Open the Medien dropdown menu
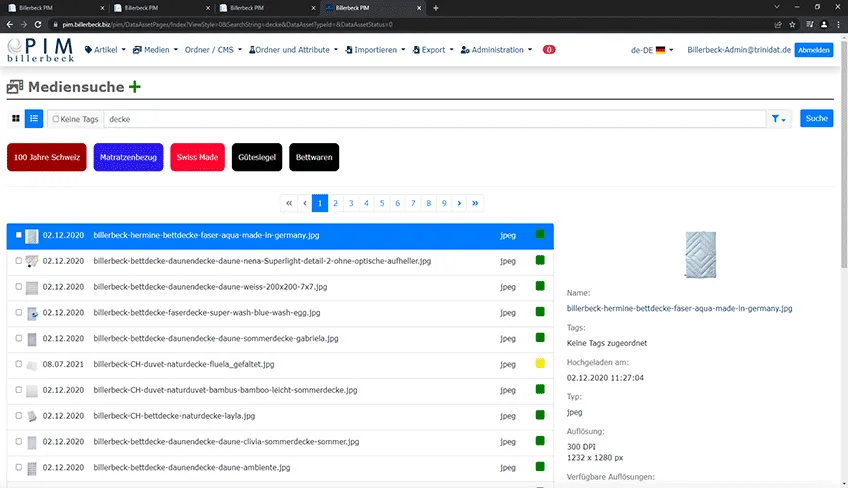The height and width of the screenshot is (488, 848). (x=155, y=50)
